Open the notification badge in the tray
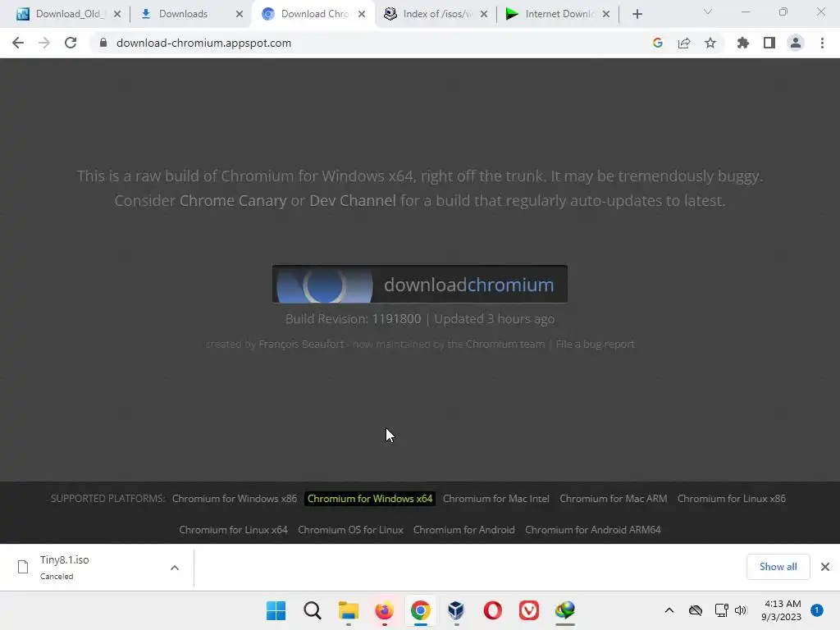Image resolution: width=840 pixels, height=630 pixels. tap(817, 610)
